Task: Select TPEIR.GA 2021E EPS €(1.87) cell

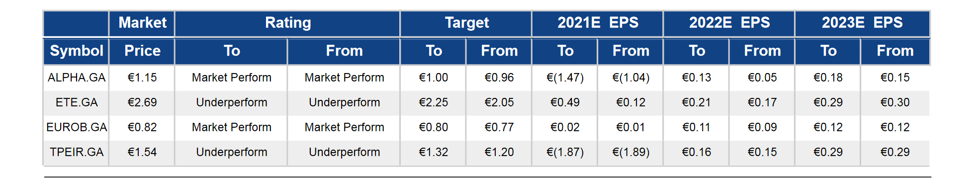Action: point(565,152)
